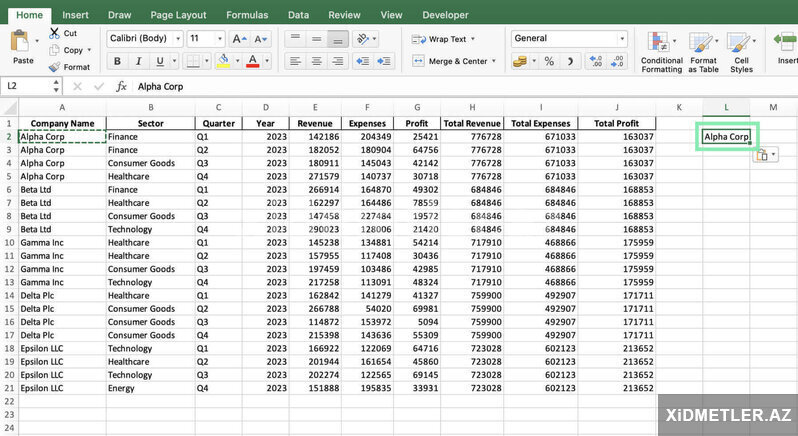Click the paste options icon near cell L2
This screenshot has width=798, height=436.
point(762,155)
